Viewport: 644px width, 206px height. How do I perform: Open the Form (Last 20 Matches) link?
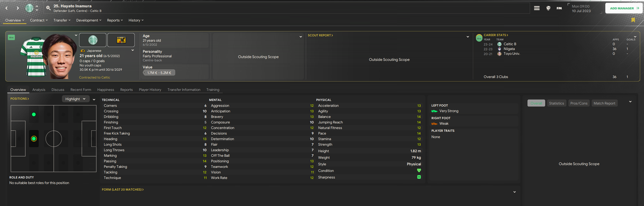click(x=123, y=189)
